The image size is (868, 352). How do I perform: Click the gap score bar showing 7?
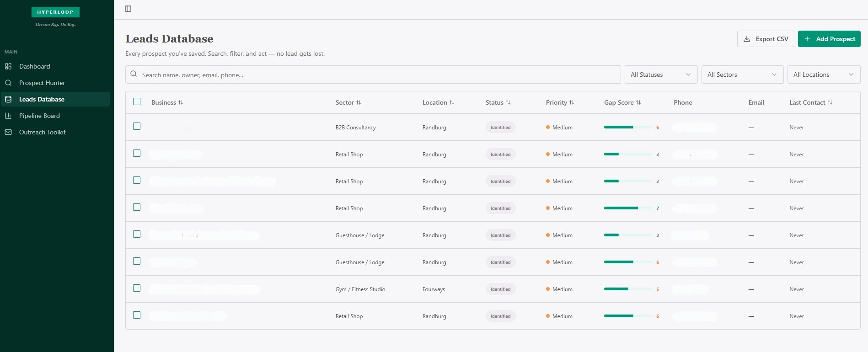coord(628,208)
